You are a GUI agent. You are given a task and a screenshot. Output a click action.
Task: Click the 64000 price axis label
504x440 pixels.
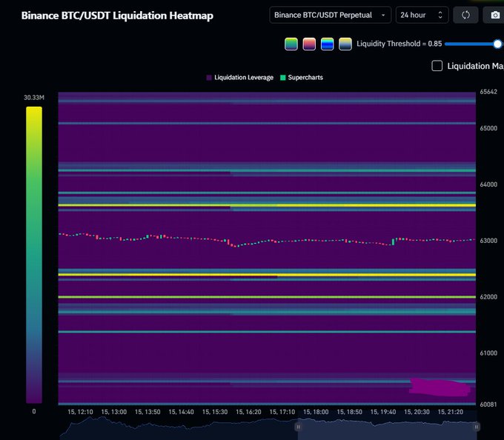click(x=488, y=184)
